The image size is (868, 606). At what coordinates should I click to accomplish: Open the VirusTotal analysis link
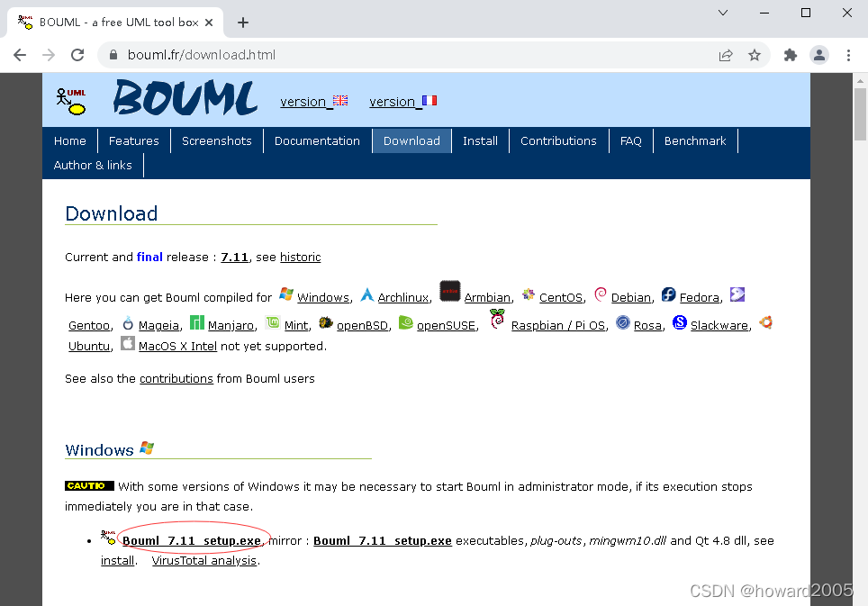(204, 561)
